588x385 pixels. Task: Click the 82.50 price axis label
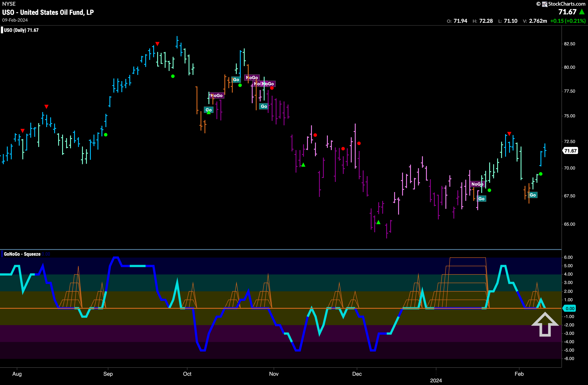pyautogui.click(x=569, y=44)
